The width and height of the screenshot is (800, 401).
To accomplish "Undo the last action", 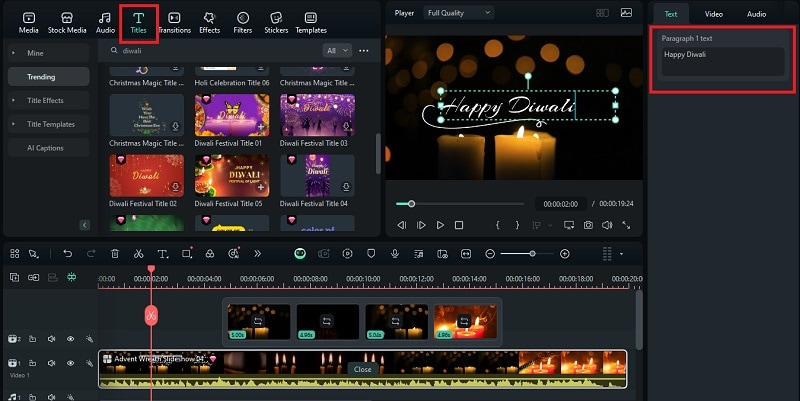I will click(x=67, y=254).
